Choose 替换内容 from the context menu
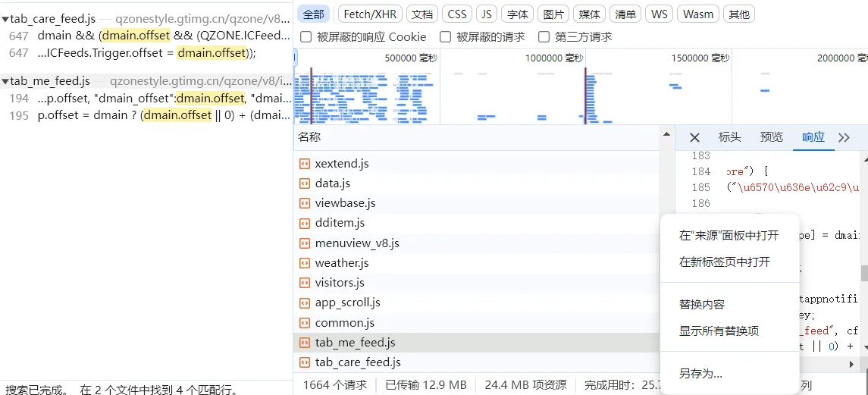The height and width of the screenshot is (395, 868). coord(701,304)
